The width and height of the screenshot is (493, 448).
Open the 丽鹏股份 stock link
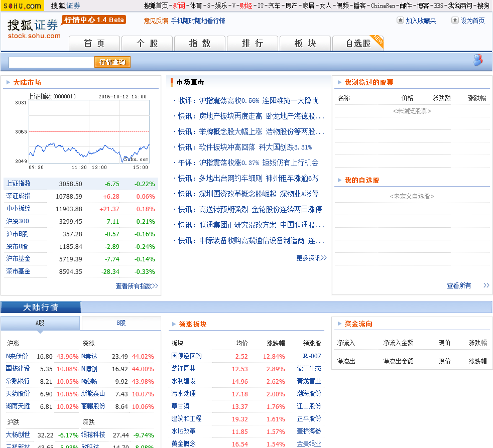93,406
